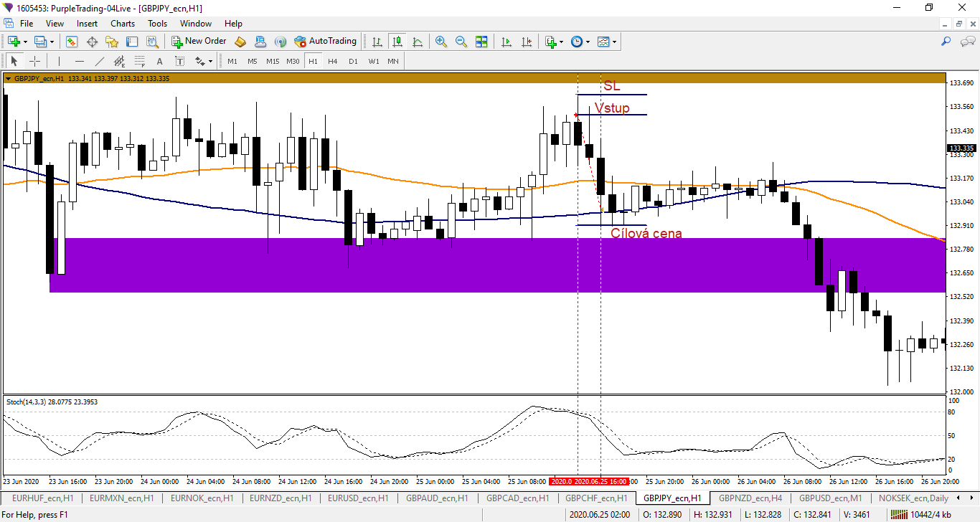Select the Text Label tool
Viewport: 980px width, 522px height.
179,61
